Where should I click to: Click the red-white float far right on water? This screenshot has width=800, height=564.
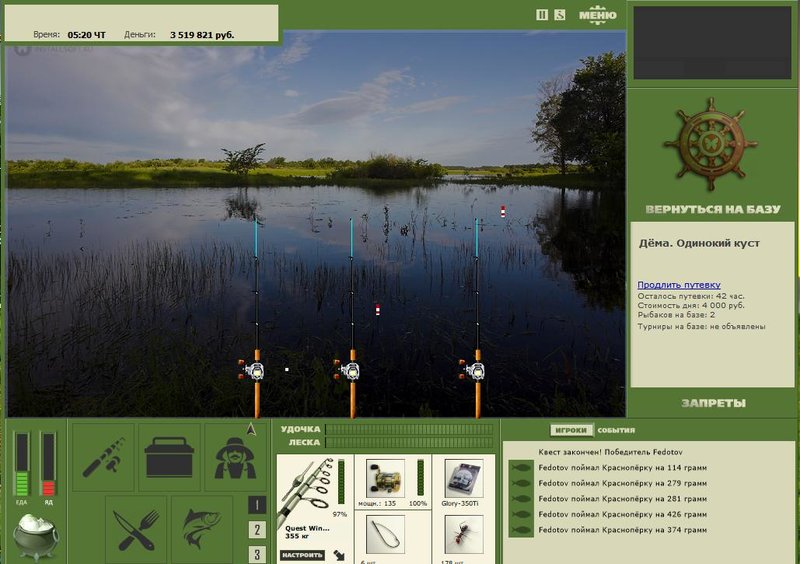point(503,211)
